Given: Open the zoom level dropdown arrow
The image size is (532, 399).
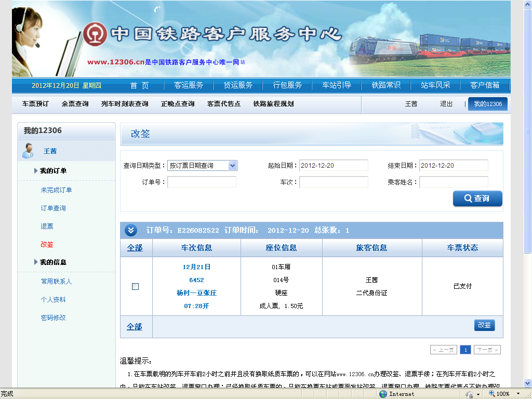Looking at the screenshot, I should [518, 394].
